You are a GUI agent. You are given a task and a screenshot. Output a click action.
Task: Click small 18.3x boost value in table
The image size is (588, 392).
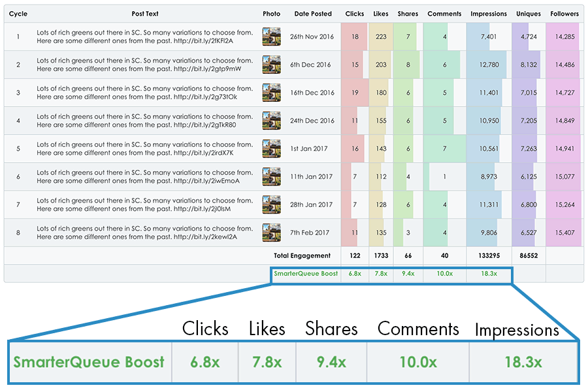(x=489, y=274)
